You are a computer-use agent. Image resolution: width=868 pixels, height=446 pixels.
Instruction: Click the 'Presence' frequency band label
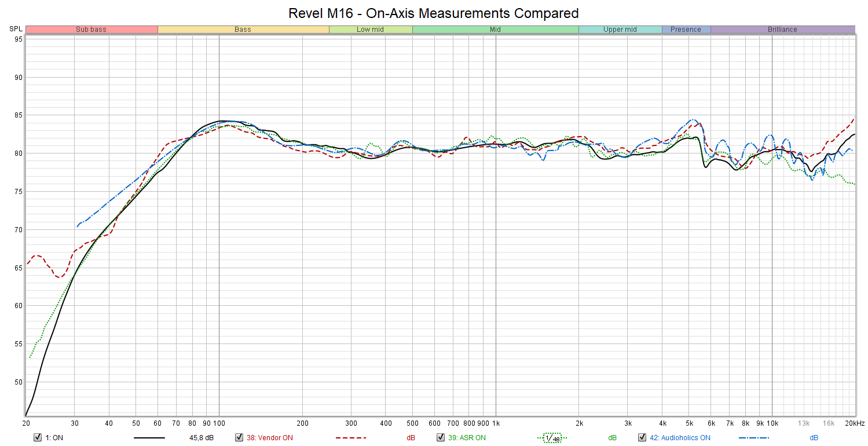(686, 30)
